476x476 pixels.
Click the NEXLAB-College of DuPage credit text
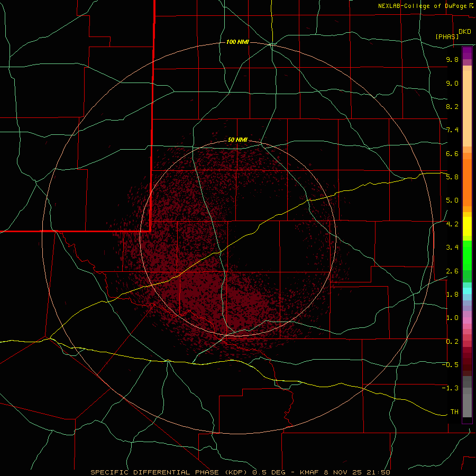(424, 6)
